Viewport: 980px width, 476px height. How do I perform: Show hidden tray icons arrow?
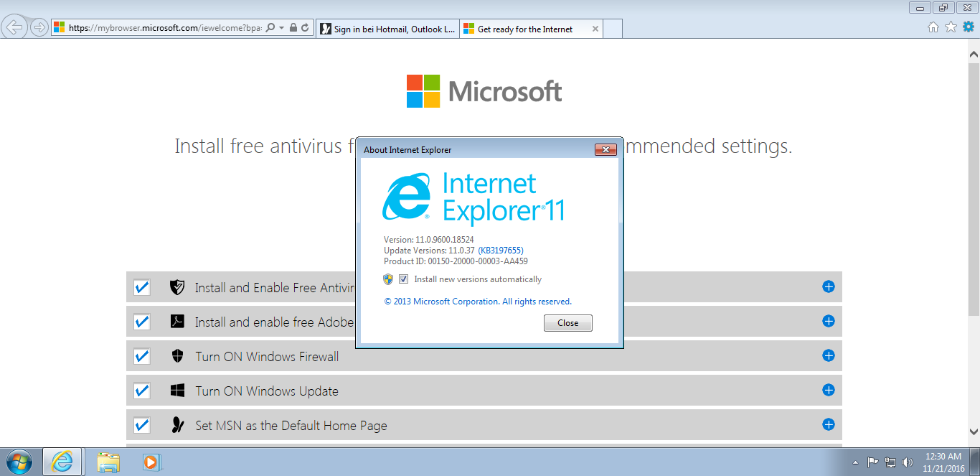(855, 462)
